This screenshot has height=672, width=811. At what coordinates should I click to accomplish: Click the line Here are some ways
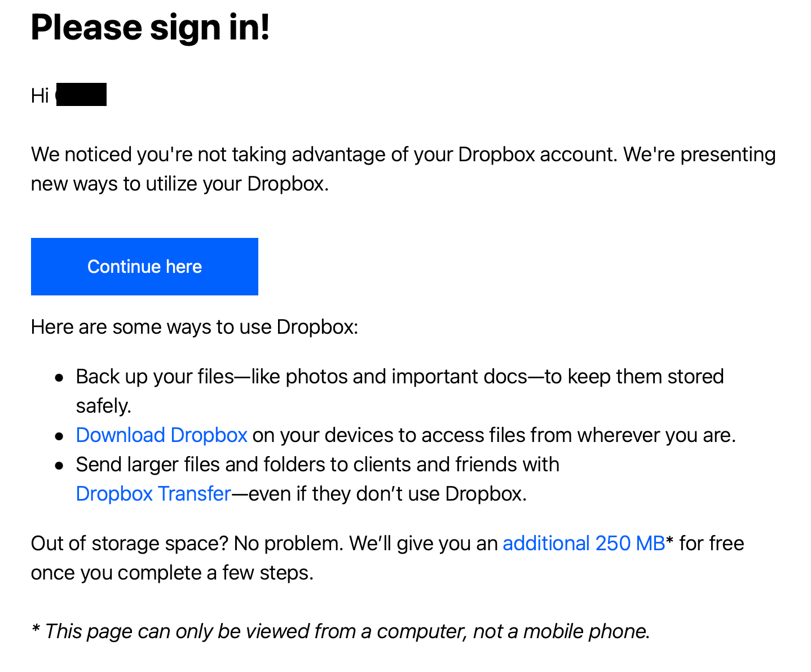click(195, 326)
